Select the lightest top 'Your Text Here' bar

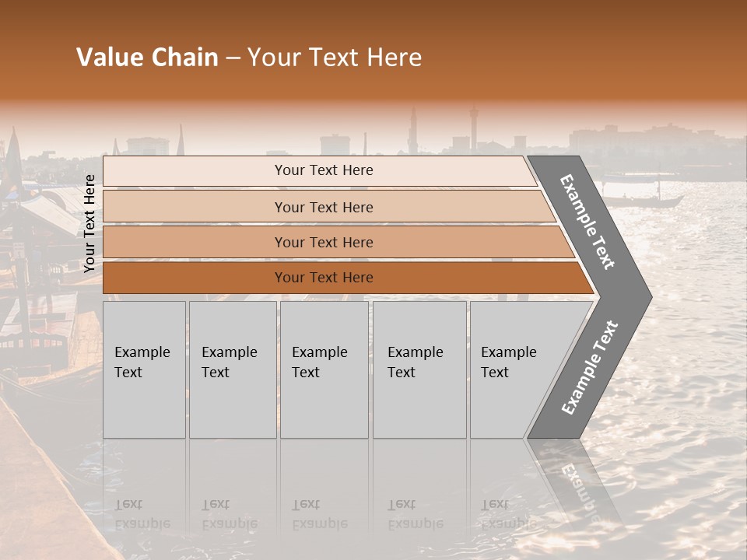pyautogui.click(x=319, y=171)
